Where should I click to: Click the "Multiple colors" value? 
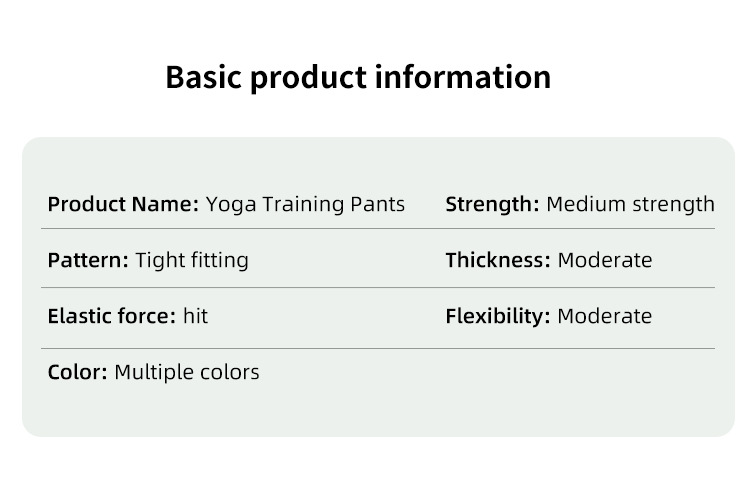pyautogui.click(x=187, y=373)
